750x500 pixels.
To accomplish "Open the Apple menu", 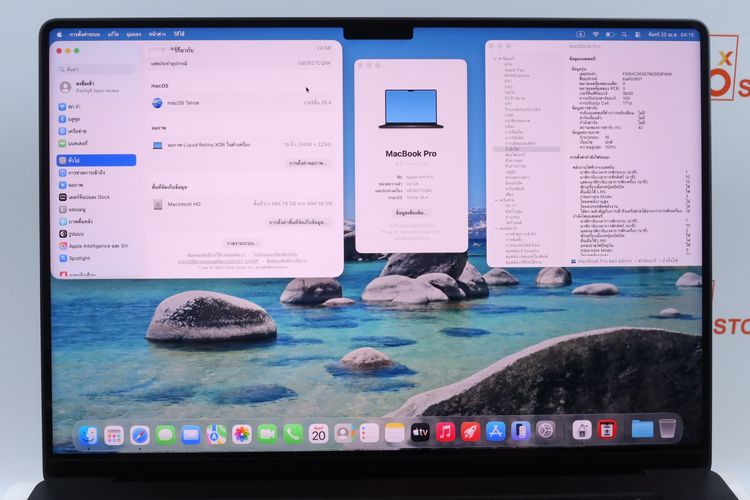I will [x=60, y=34].
